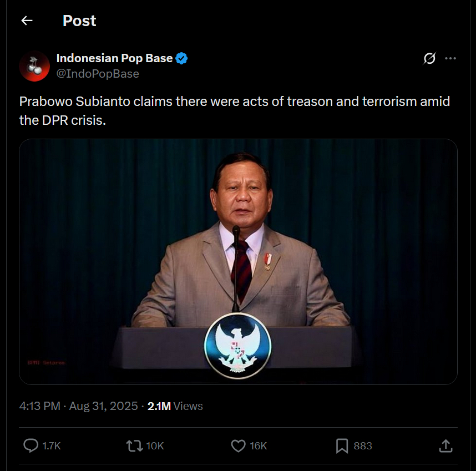476x471 pixels.
Task: Go back using the back arrow
Action: click(27, 21)
